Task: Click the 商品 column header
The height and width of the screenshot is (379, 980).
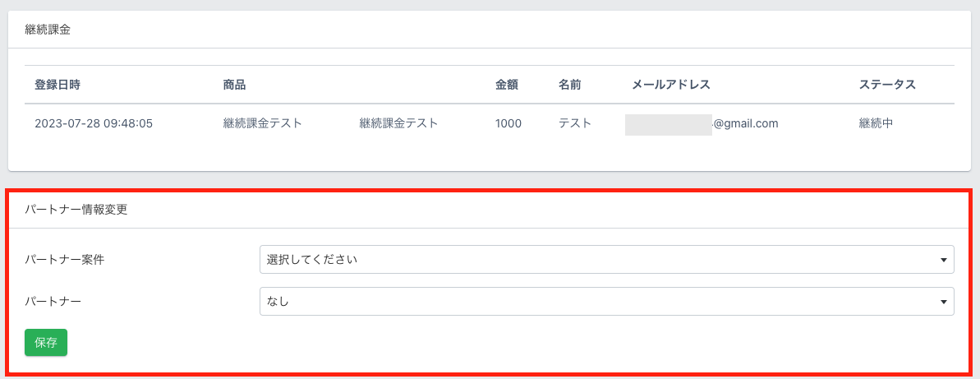Action: point(234,85)
